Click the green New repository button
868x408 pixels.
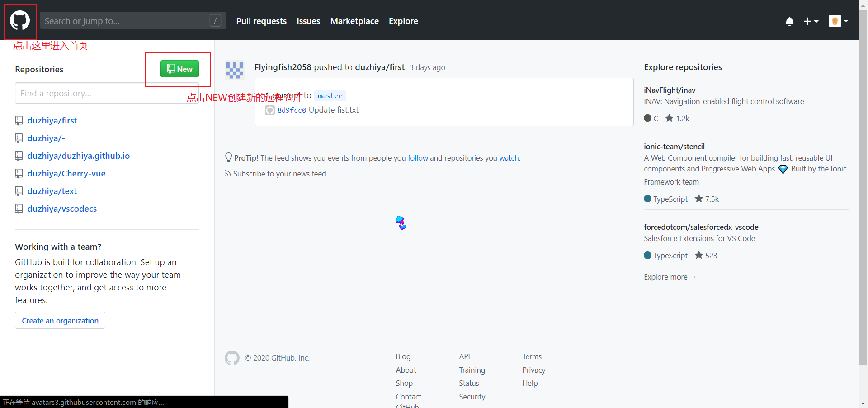(179, 69)
